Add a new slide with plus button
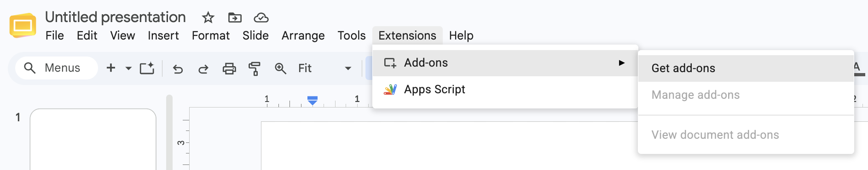Image resolution: width=868 pixels, height=170 pixels. 111,68
